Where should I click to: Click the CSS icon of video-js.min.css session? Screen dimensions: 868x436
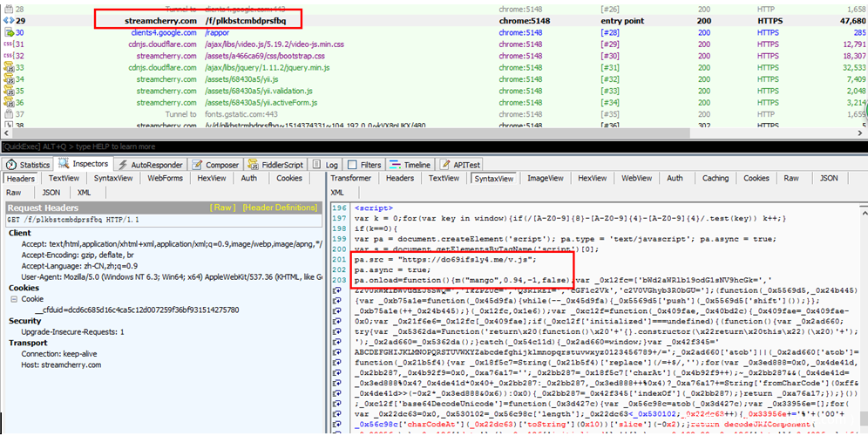[9, 44]
